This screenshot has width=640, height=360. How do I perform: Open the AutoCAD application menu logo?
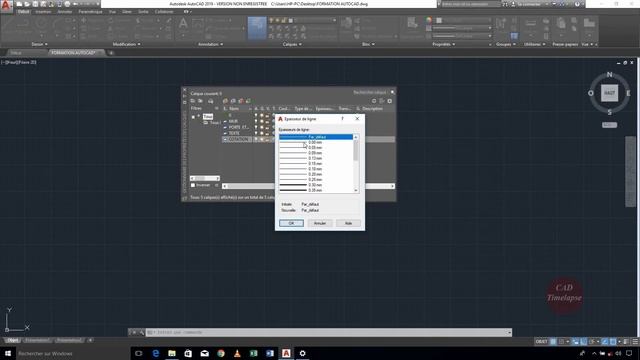coord(6,5)
